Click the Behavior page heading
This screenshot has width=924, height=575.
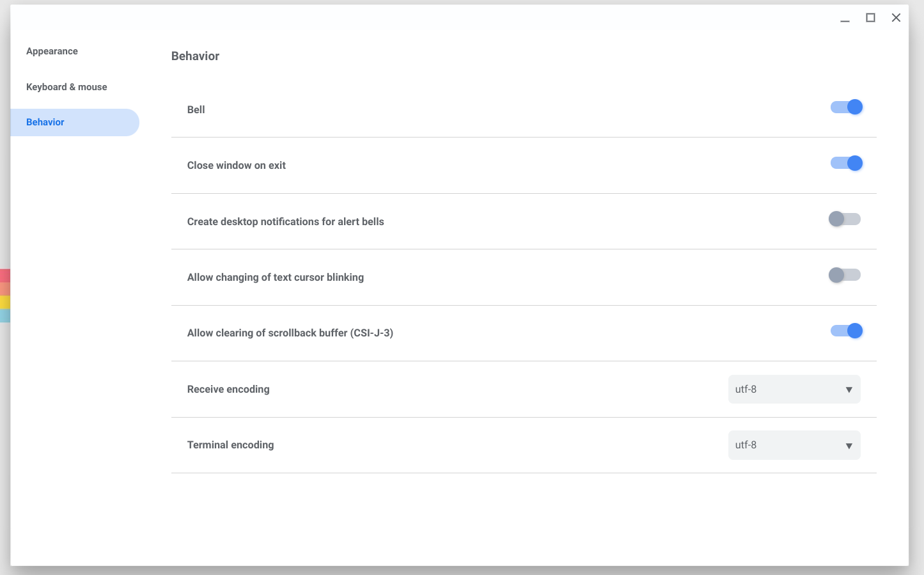(195, 56)
